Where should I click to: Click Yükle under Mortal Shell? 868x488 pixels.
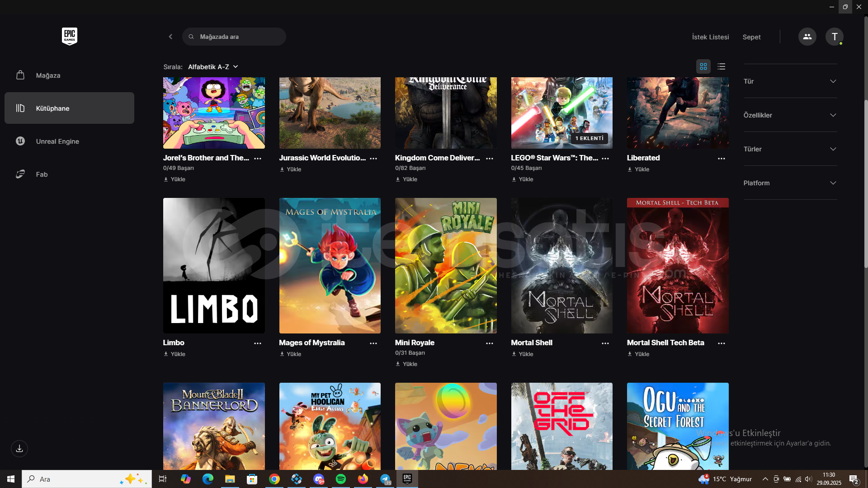pos(522,354)
